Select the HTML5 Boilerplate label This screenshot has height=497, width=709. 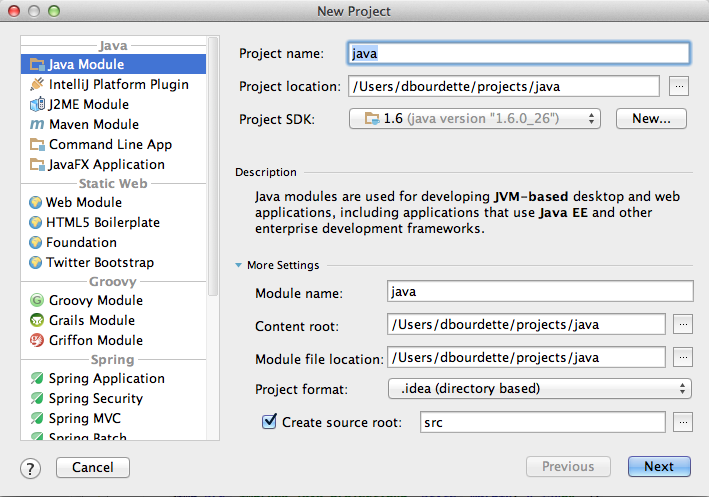click(x=103, y=222)
